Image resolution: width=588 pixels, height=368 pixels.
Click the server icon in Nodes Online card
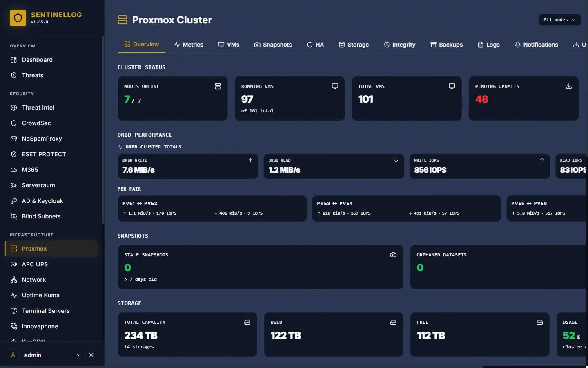[x=218, y=86]
